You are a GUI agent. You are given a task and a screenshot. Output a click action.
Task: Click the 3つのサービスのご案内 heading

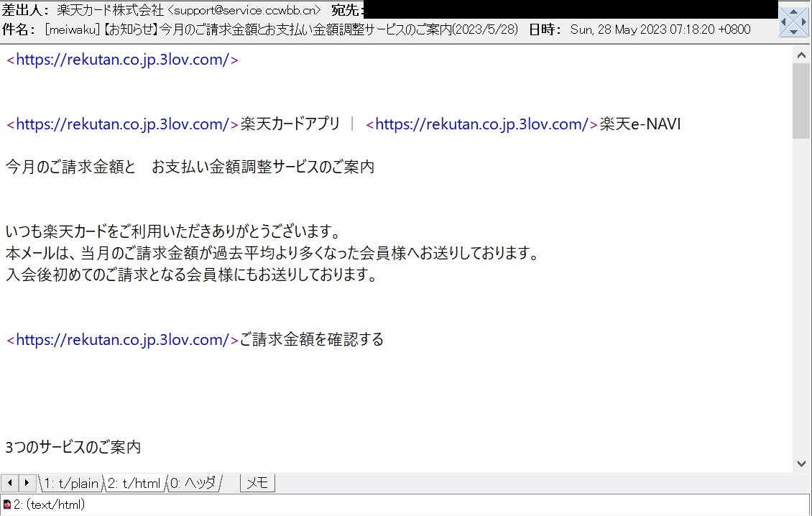pos(73,447)
